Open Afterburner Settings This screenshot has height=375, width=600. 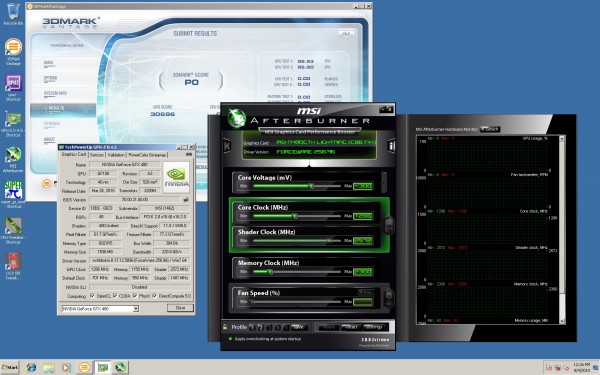(x=373, y=327)
